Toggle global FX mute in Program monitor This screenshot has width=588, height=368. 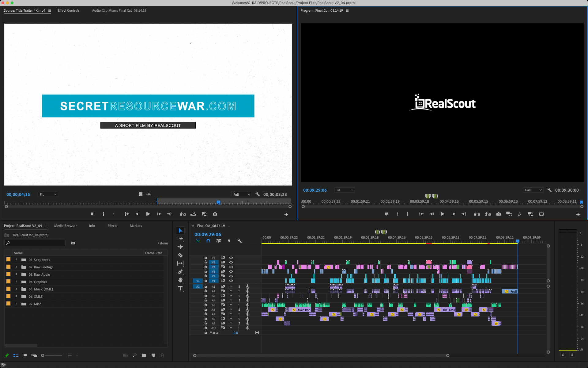tap(520, 214)
